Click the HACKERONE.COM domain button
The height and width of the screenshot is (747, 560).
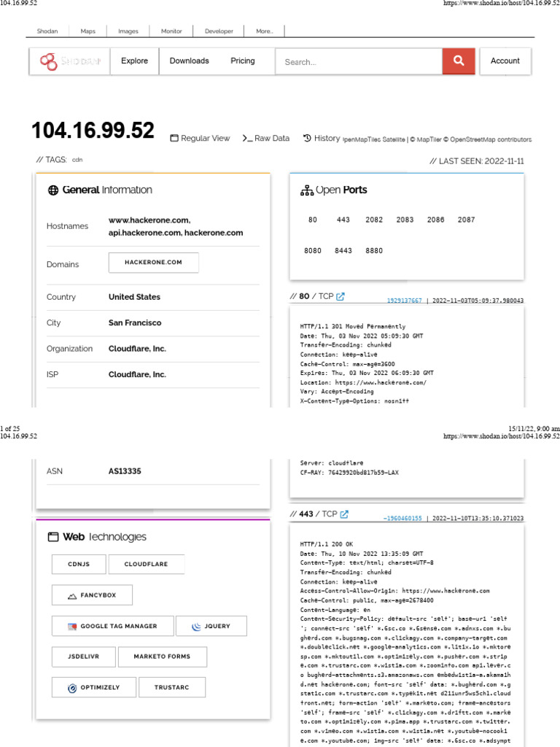coord(153,263)
